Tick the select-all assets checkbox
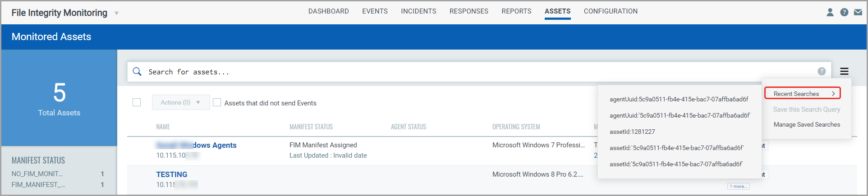Screen dimensions: 868x196 (x=137, y=102)
